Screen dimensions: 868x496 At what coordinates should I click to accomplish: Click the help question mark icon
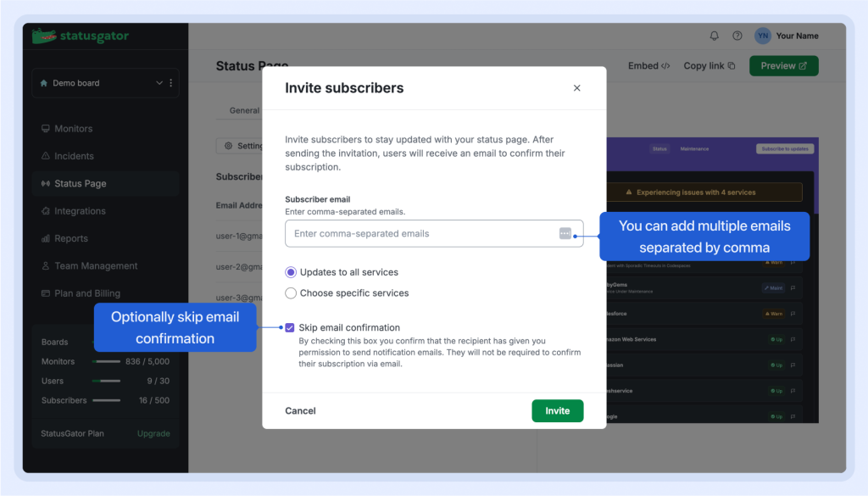pos(737,36)
